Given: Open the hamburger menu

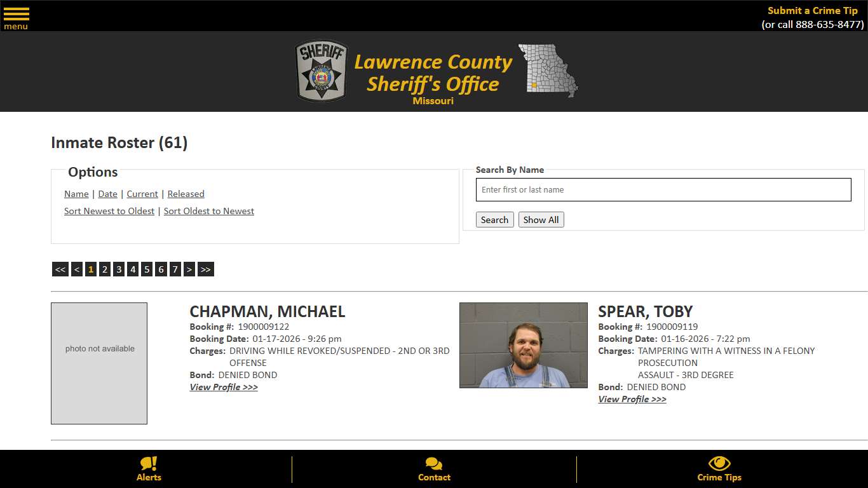Looking at the screenshot, I should (x=16, y=14).
